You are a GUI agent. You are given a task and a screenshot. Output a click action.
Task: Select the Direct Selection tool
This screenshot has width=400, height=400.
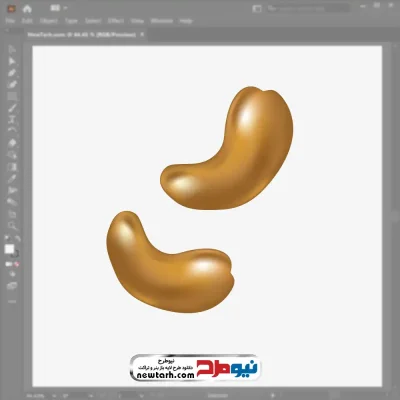tap(12, 61)
